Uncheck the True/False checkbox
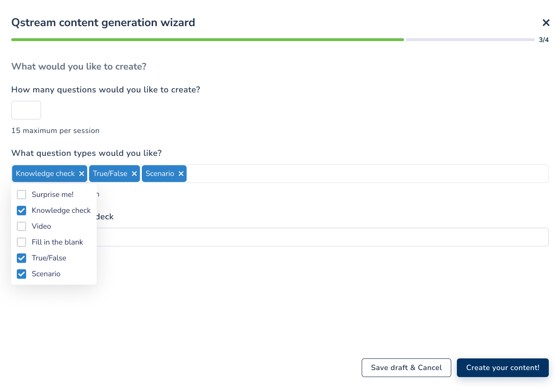 (x=21, y=258)
